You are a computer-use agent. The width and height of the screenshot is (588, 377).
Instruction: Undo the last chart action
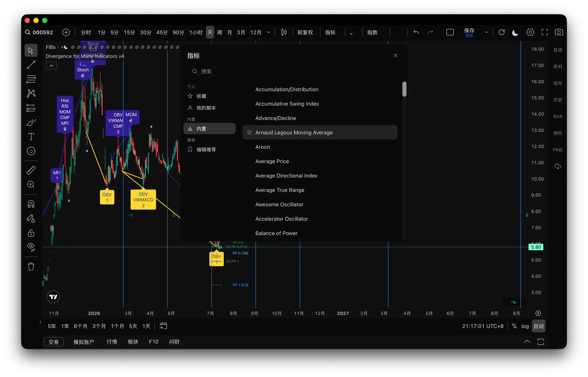(416, 32)
